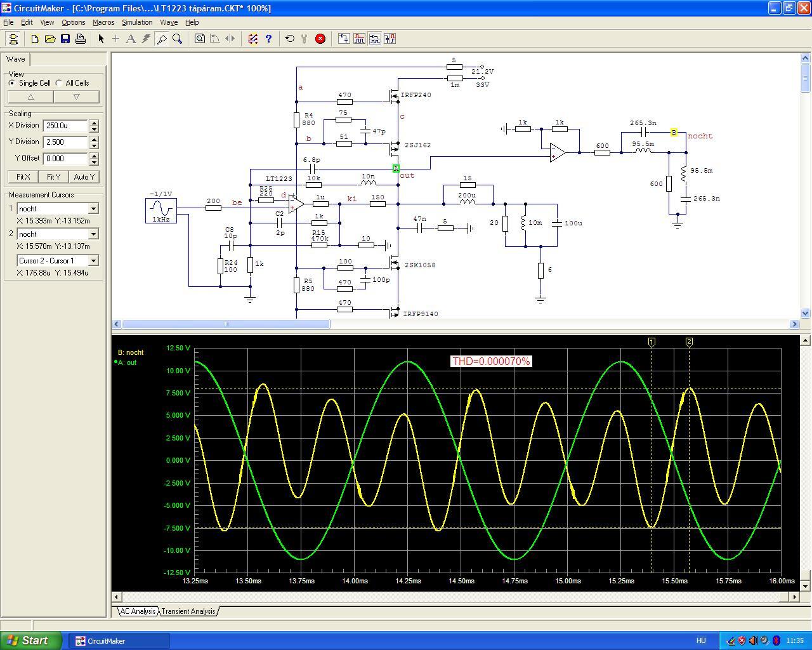Expand the Cursor 2 - Cursor 1 dropdown
This screenshot has width=812, height=650.
[93, 261]
